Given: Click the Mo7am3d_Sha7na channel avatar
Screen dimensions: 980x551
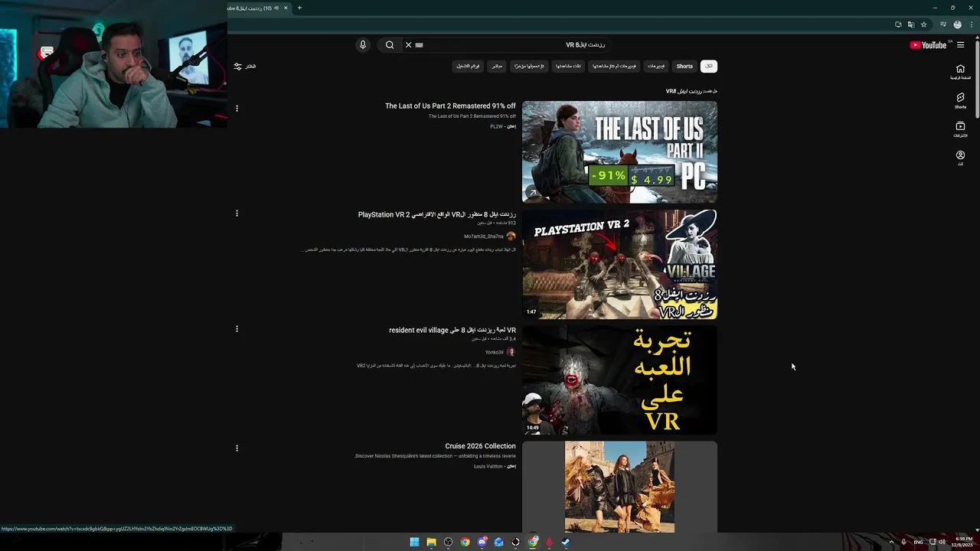Looking at the screenshot, I should [511, 236].
